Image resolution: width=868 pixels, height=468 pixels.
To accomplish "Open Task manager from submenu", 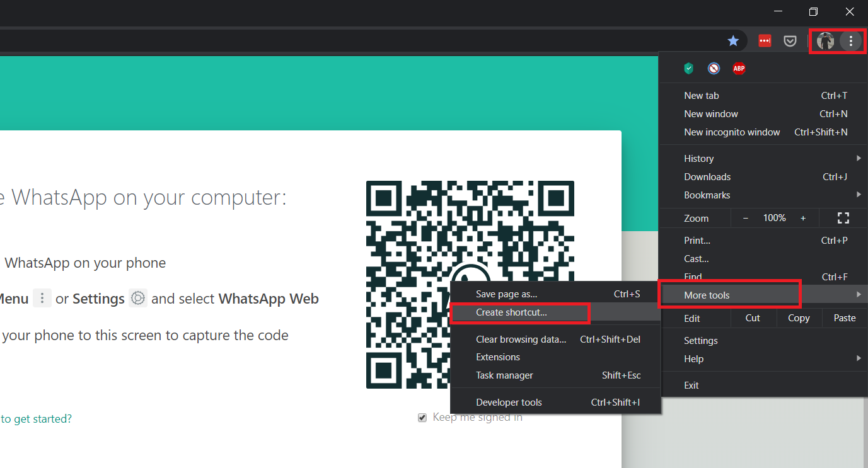I will [555, 375].
